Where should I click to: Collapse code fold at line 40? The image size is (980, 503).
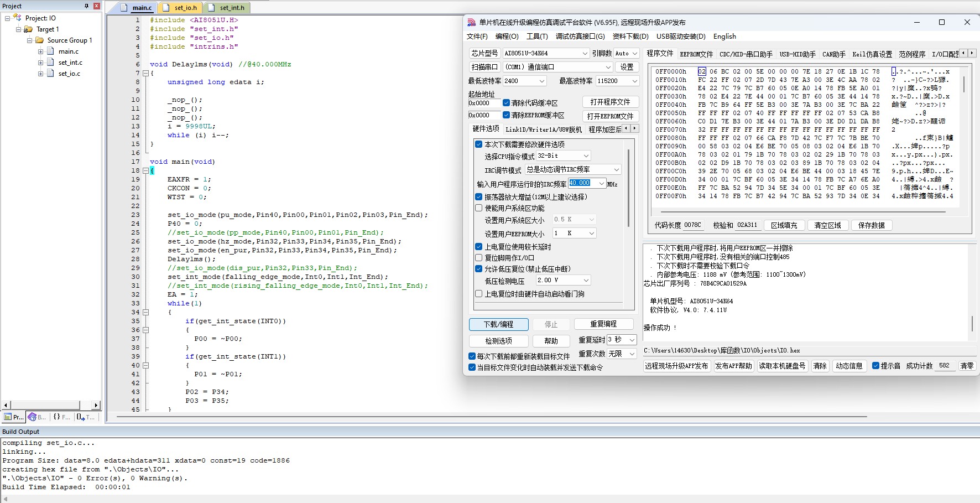coord(145,365)
